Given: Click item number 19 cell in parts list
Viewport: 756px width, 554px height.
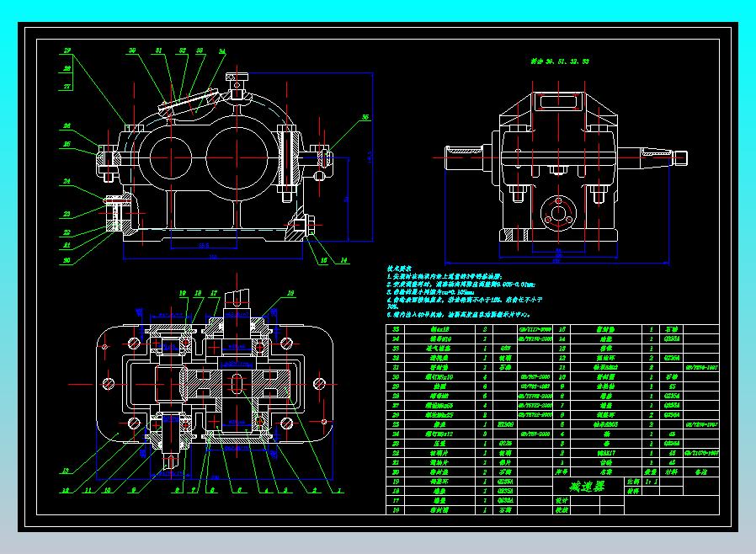Looking at the screenshot, I should coord(396,482).
